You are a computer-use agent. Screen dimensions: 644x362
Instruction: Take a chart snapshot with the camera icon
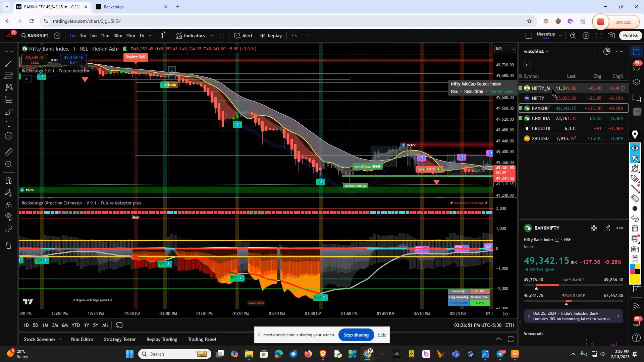(x=611, y=35)
